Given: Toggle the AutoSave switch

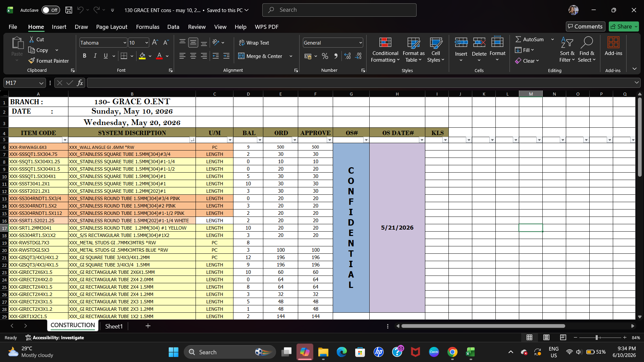Looking at the screenshot, I should (51, 10).
